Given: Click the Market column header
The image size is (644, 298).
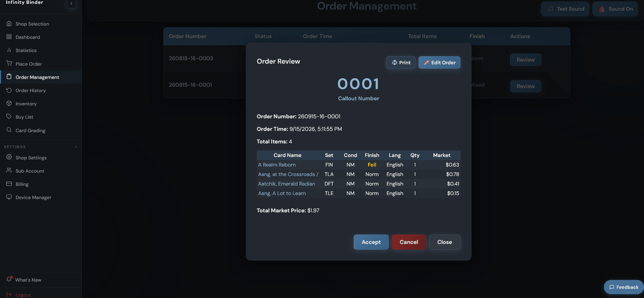Looking at the screenshot, I should tap(442, 155).
